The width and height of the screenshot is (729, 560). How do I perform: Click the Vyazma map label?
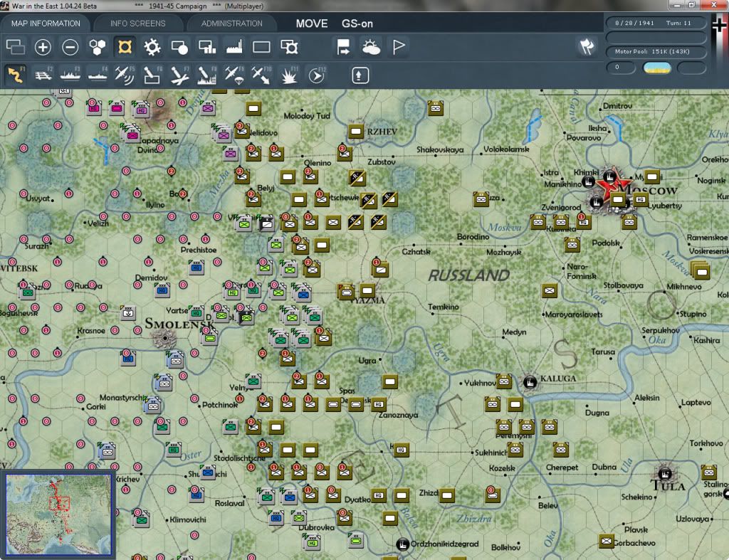click(368, 300)
